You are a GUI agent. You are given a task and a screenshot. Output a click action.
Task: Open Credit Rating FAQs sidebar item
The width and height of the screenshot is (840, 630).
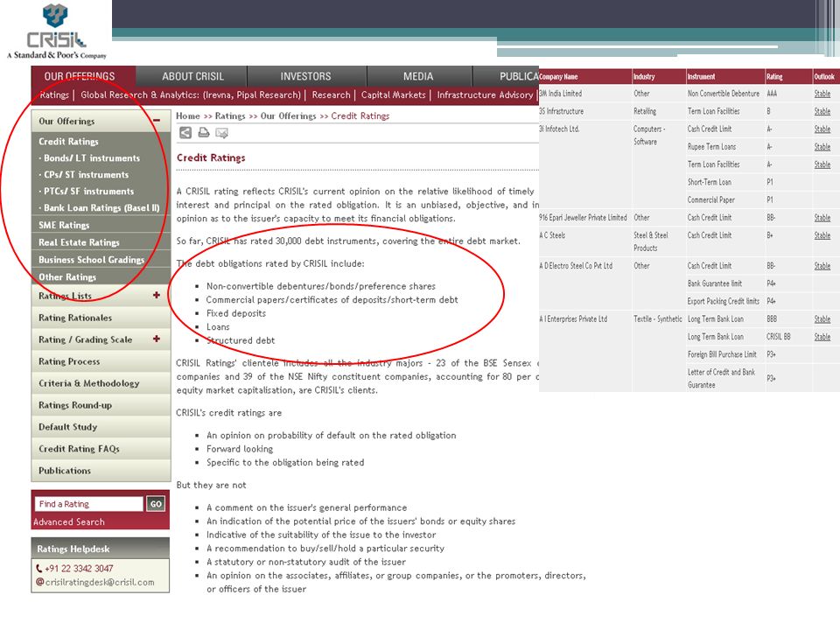(x=101, y=449)
